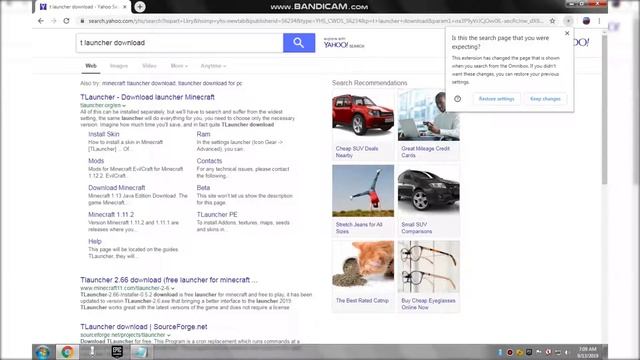Image resolution: width=640 pixels, height=360 pixels.
Task: Open the Anytime filter dropdown
Action: (x=213, y=66)
